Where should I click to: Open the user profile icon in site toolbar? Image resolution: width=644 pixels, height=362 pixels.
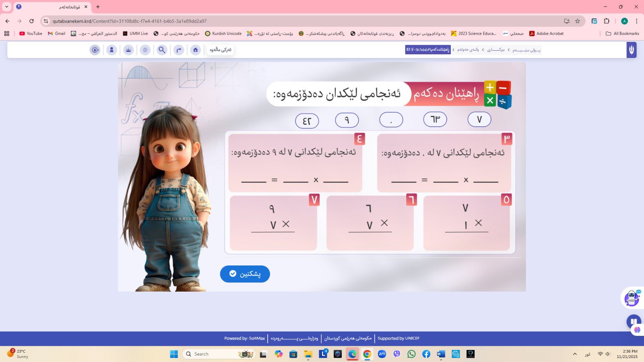point(111,50)
